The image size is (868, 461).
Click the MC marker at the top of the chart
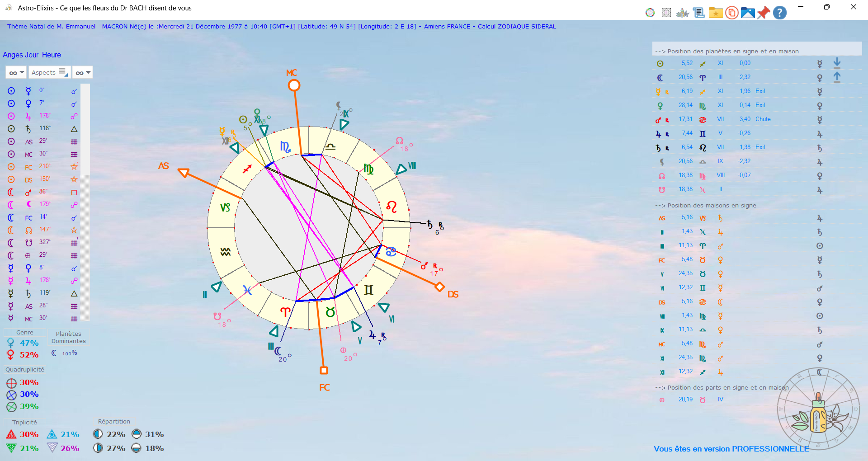[x=294, y=85]
